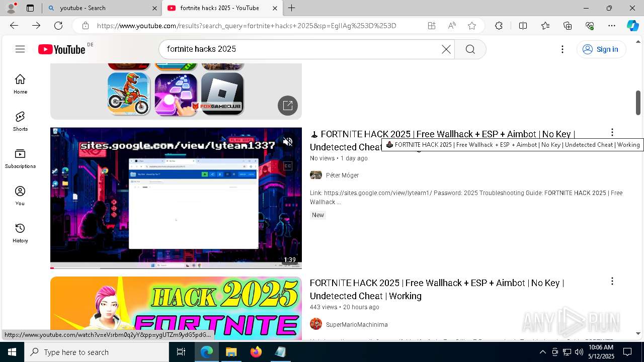Click the HACK 2025 FORTNITE thumbnail
Image resolution: width=644 pixels, height=362 pixels.
[176, 308]
